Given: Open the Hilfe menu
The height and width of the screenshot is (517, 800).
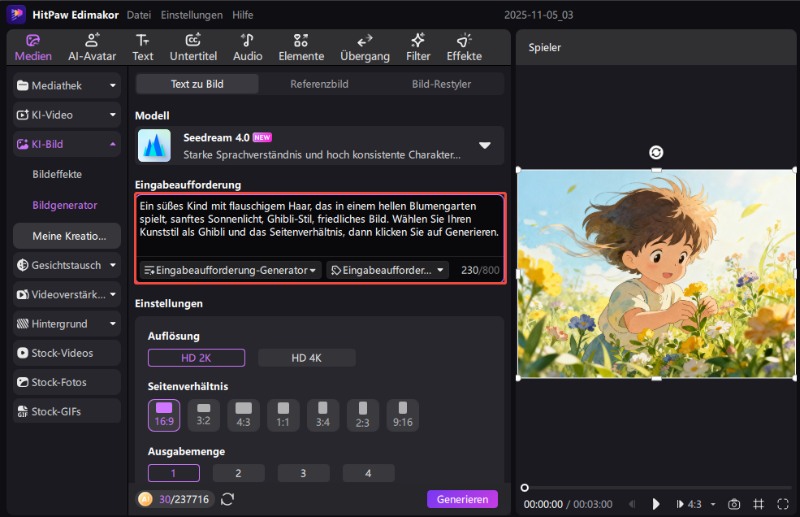Looking at the screenshot, I should [242, 15].
